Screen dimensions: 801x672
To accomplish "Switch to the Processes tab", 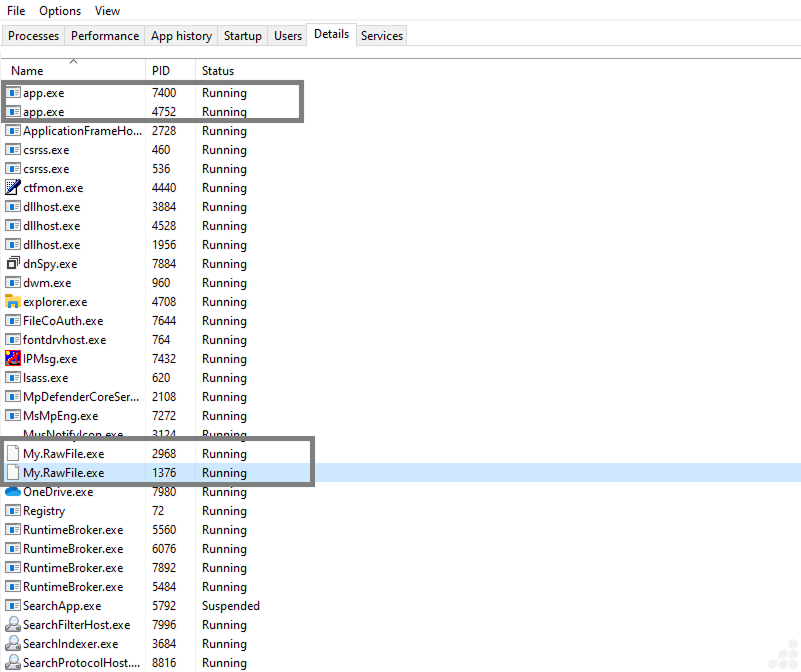I will pyautogui.click(x=34, y=36).
